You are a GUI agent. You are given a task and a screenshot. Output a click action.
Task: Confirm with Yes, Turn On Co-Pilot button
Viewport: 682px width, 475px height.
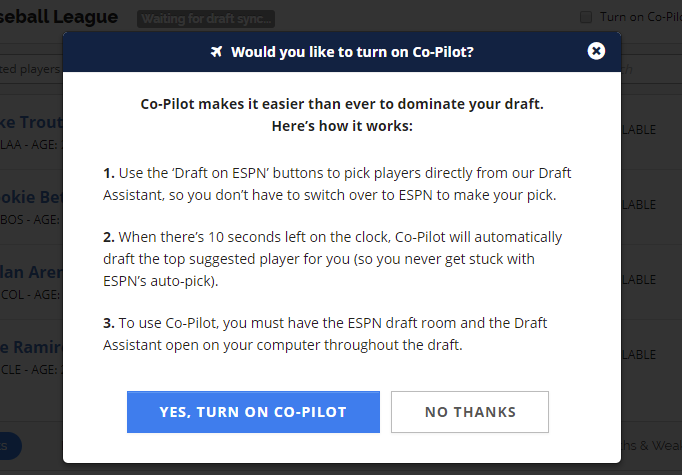tap(253, 412)
